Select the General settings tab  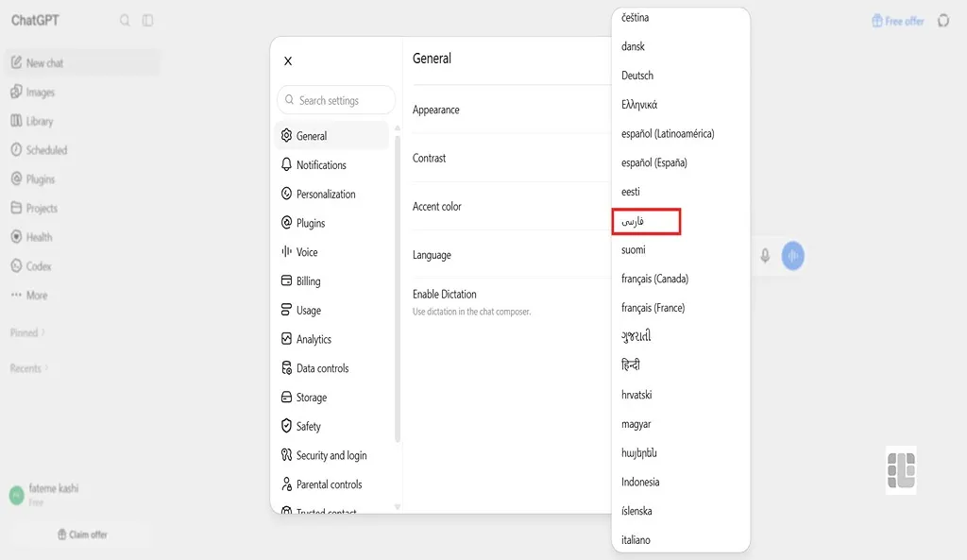(x=331, y=136)
